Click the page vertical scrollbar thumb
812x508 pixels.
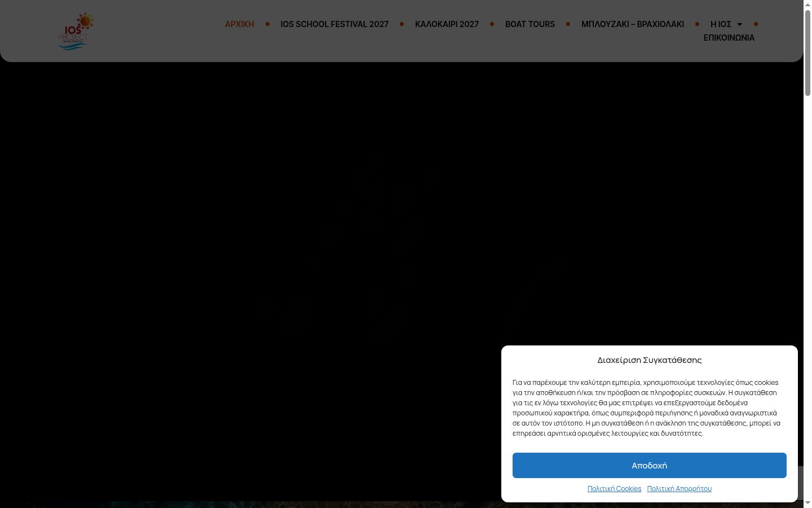point(807,52)
